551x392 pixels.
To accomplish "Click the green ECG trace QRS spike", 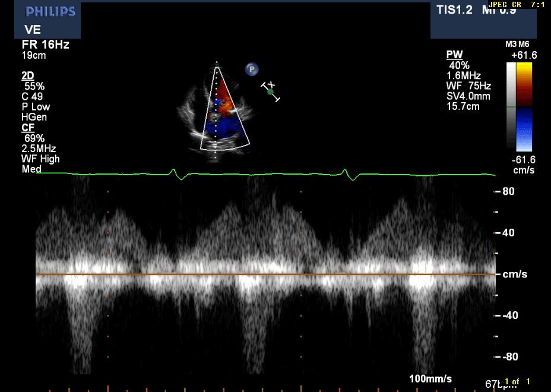I will click(x=173, y=172).
